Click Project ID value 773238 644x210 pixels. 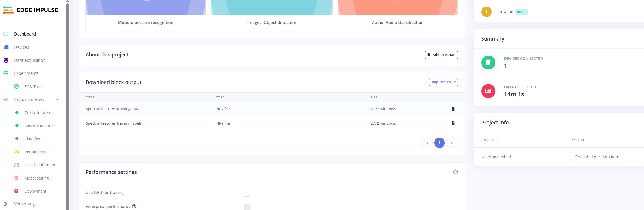click(x=577, y=140)
